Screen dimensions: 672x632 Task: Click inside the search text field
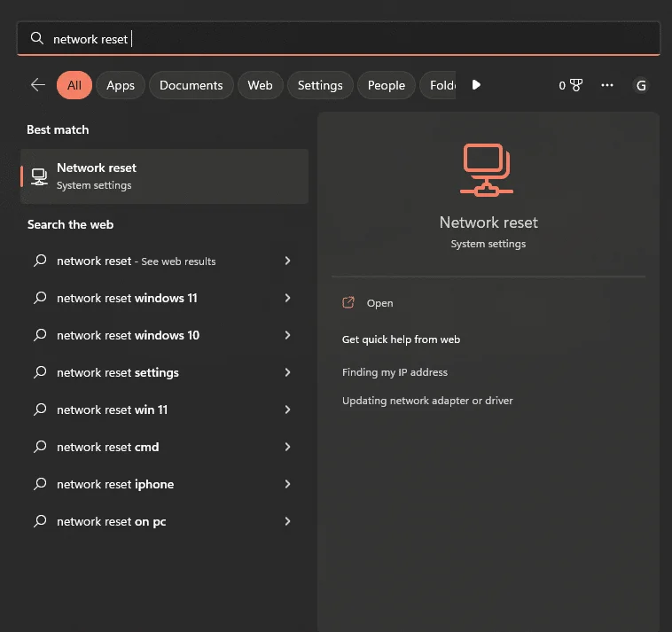pos(355,39)
